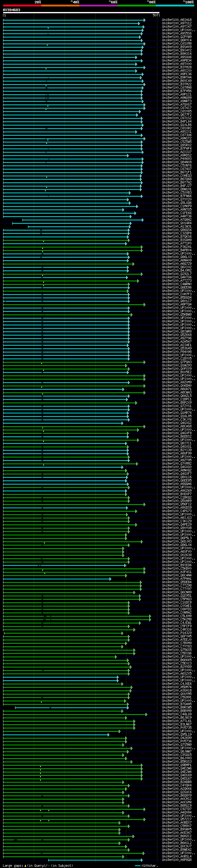197x868 pixels.
Task: Open hit UniRef100_A9S5S6
Action: 177,33
